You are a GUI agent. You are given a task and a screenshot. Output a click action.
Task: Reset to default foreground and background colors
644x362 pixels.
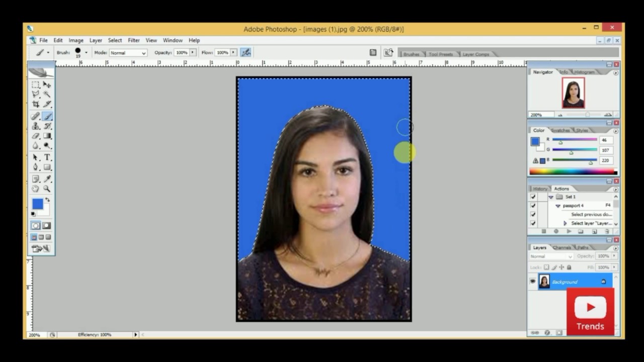[34, 213]
